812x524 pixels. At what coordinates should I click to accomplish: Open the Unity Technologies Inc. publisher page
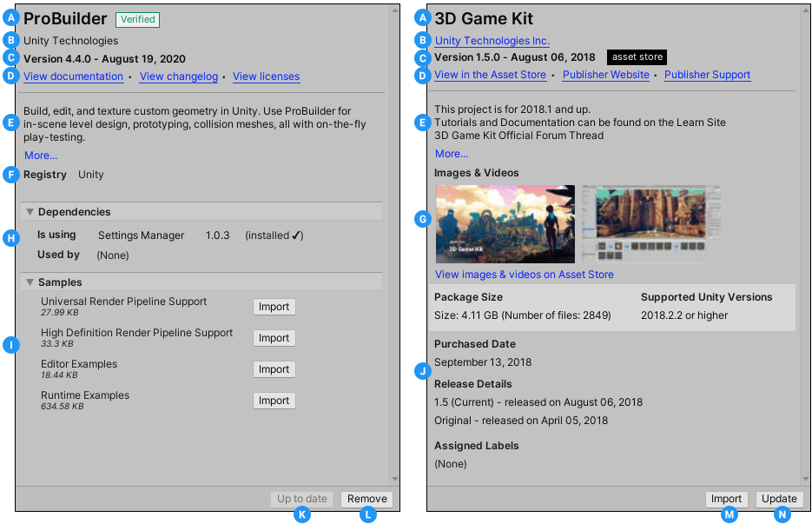(492, 41)
